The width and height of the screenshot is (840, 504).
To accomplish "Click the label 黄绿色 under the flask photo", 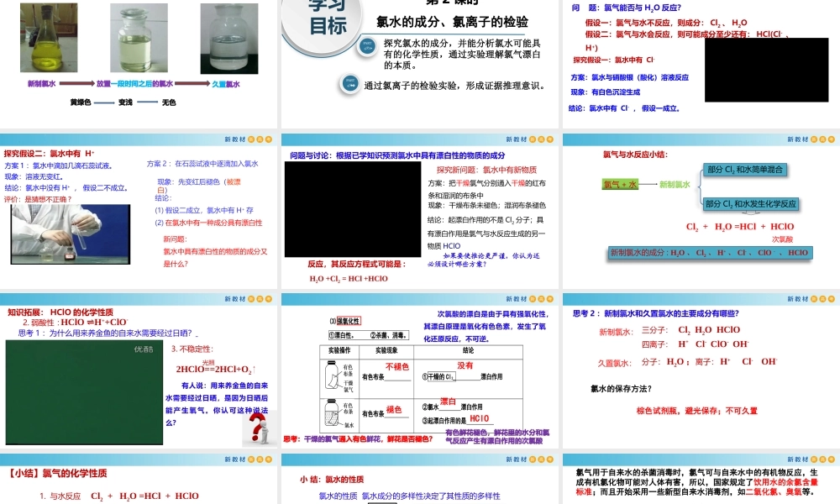I will (81, 102).
